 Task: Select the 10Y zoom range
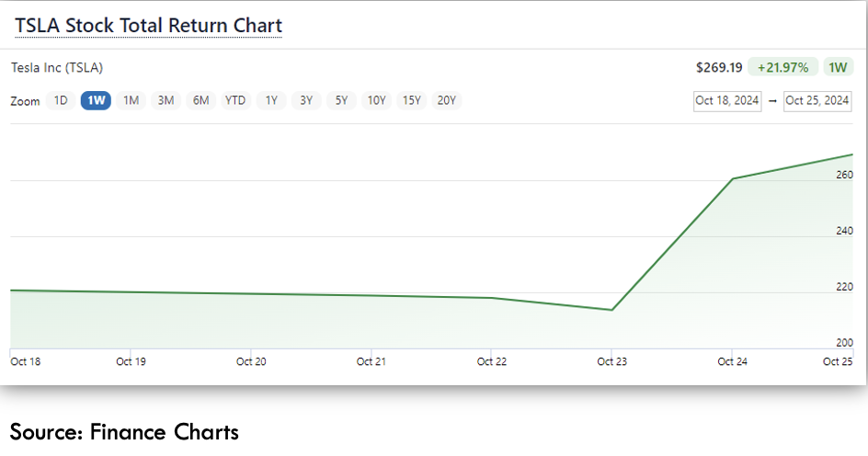click(x=376, y=101)
